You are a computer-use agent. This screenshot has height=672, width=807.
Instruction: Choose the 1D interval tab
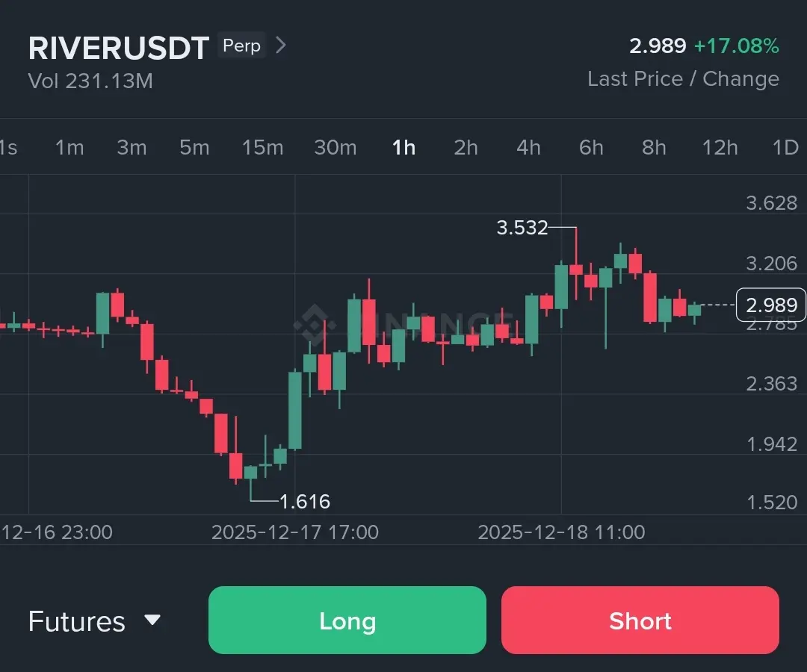coord(786,148)
